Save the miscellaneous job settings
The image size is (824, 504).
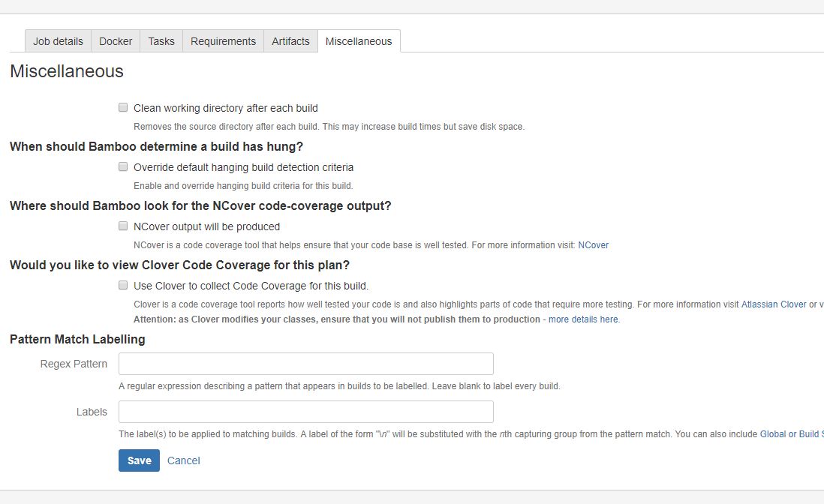[139, 460]
